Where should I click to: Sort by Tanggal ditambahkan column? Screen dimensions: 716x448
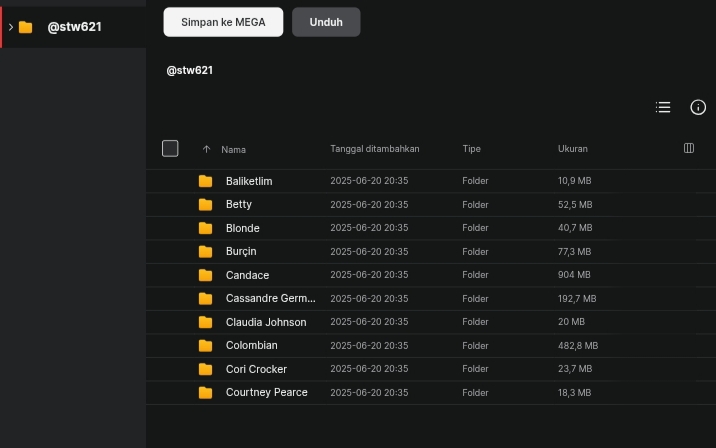[374, 149]
